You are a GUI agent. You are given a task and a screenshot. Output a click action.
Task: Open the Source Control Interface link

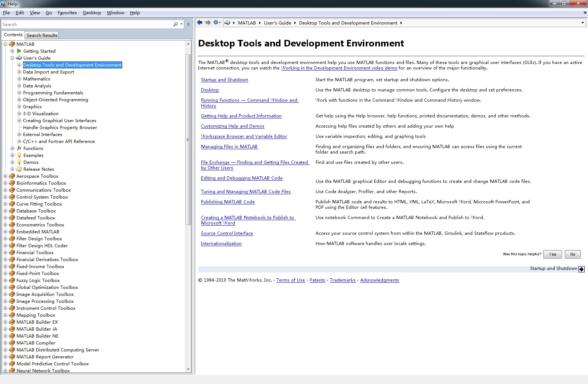[227, 233]
